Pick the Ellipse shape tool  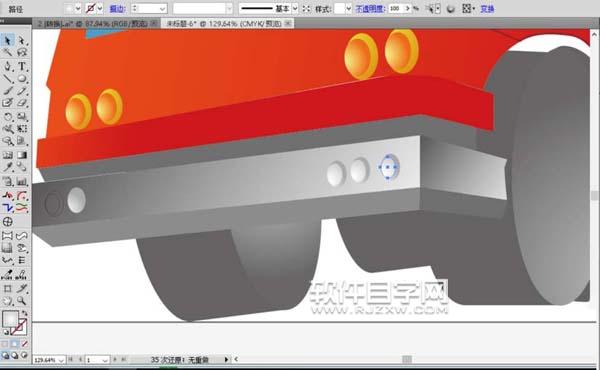point(22,79)
